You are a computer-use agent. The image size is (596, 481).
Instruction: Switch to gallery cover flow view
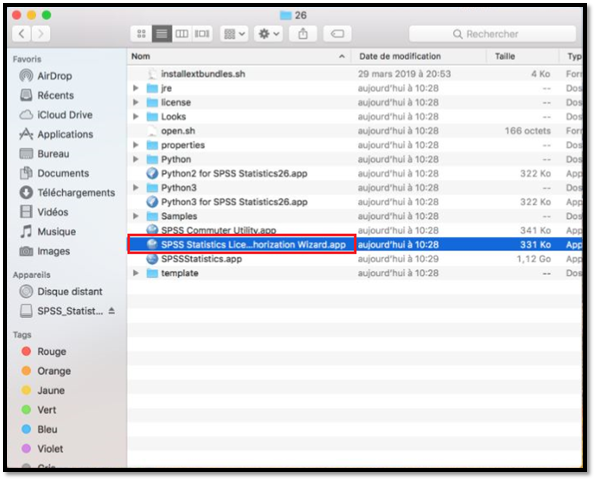[202, 34]
